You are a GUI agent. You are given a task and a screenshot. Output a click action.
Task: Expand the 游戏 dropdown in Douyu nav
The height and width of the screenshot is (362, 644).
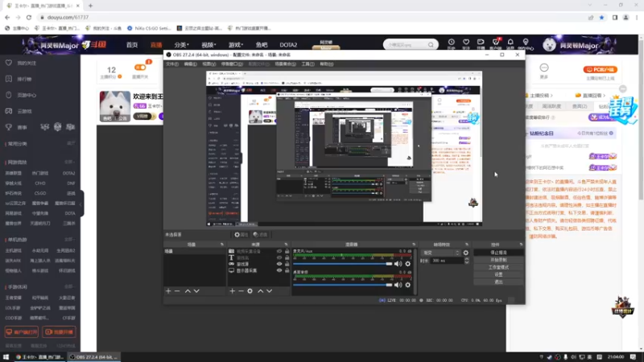click(236, 45)
